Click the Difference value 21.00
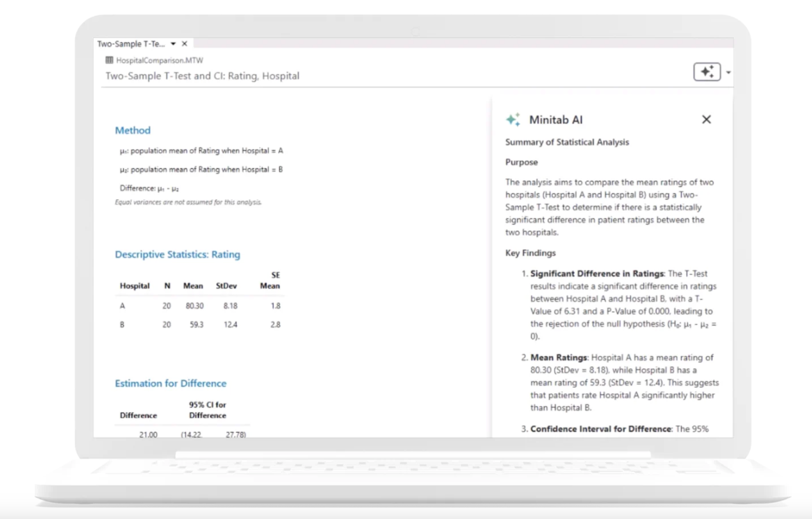The width and height of the screenshot is (812, 519). coord(148,434)
